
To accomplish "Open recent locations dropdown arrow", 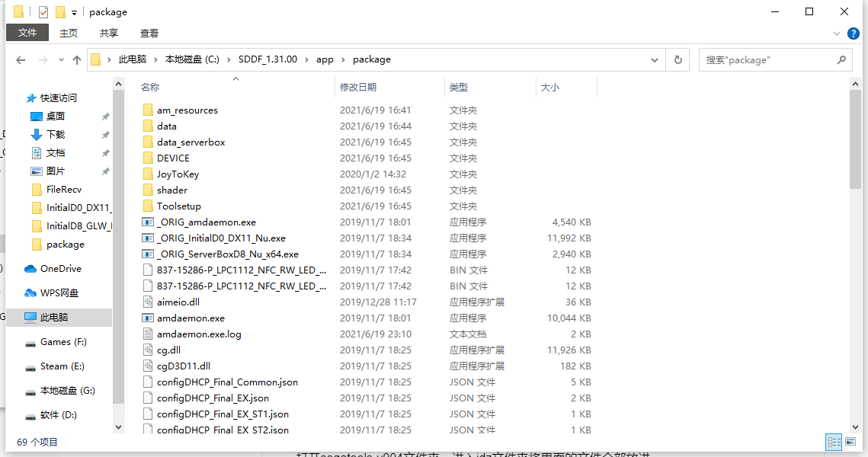I will tap(61, 59).
